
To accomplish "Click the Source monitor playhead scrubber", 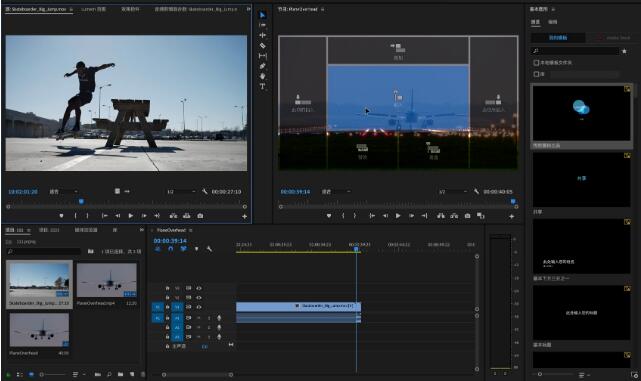I will (81, 202).
